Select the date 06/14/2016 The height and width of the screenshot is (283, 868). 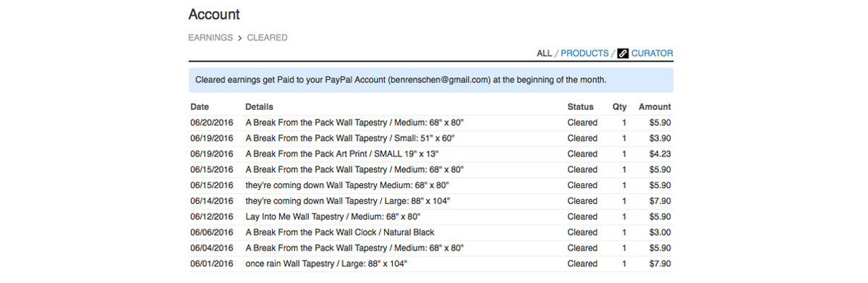click(x=212, y=201)
